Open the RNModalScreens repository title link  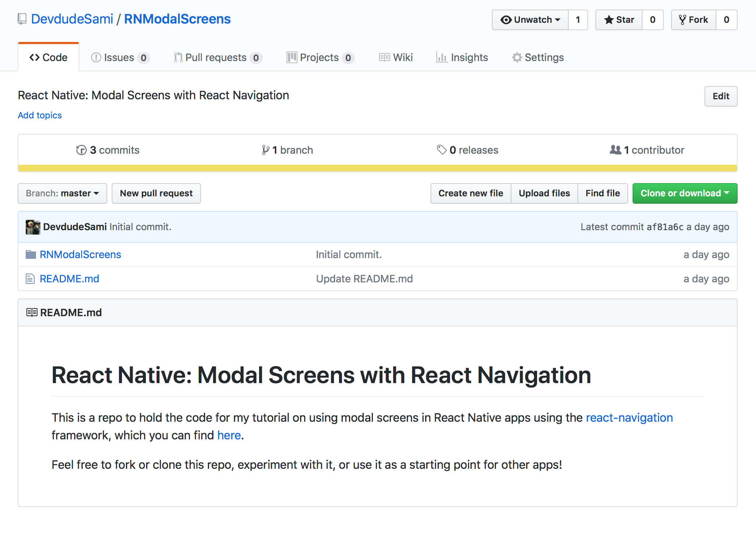[x=177, y=19]
